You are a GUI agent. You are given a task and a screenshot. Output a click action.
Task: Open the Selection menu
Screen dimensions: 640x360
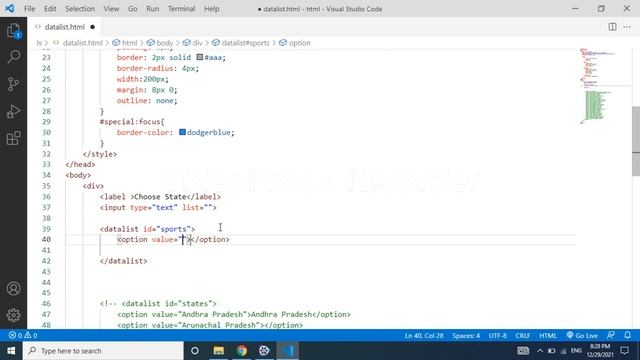coord(80,9)
